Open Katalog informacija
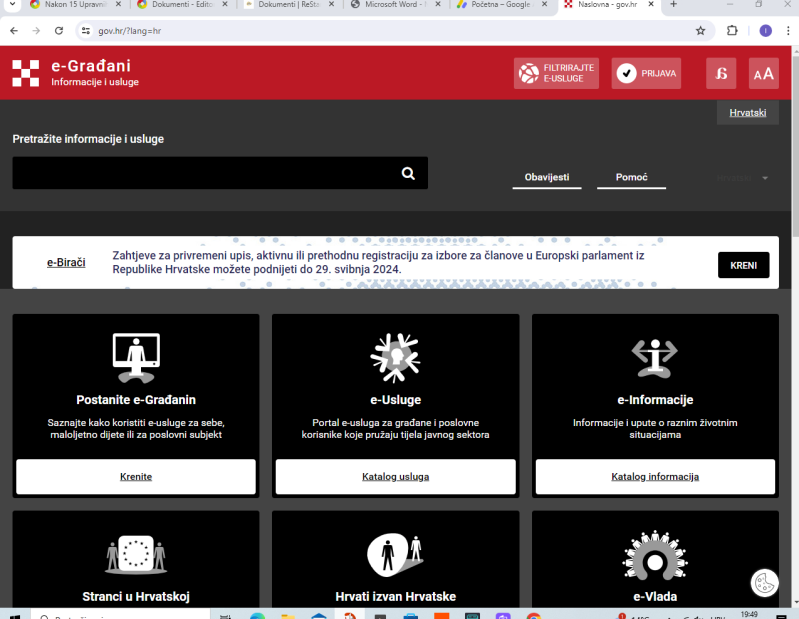This screenshot has height=619, width=799. click(655, 476)
